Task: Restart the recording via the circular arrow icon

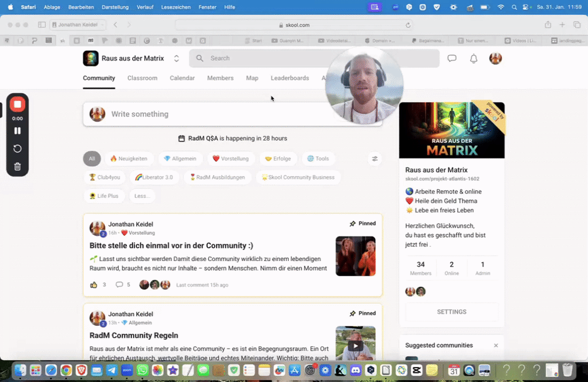Action: click(17, 148)
